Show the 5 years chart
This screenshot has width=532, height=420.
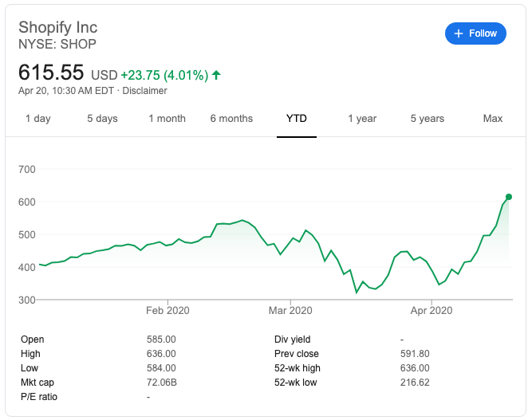(428, 119)
